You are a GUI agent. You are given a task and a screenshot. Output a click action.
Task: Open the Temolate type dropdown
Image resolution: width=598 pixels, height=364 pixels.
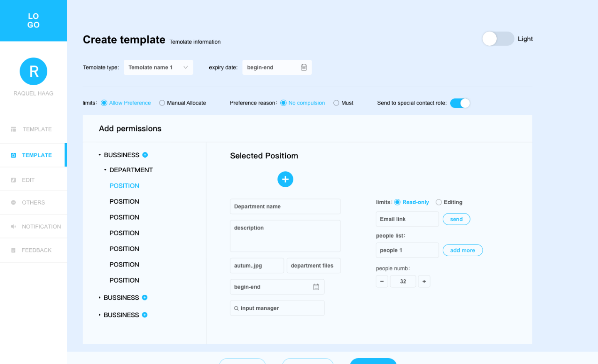point(158,67)
